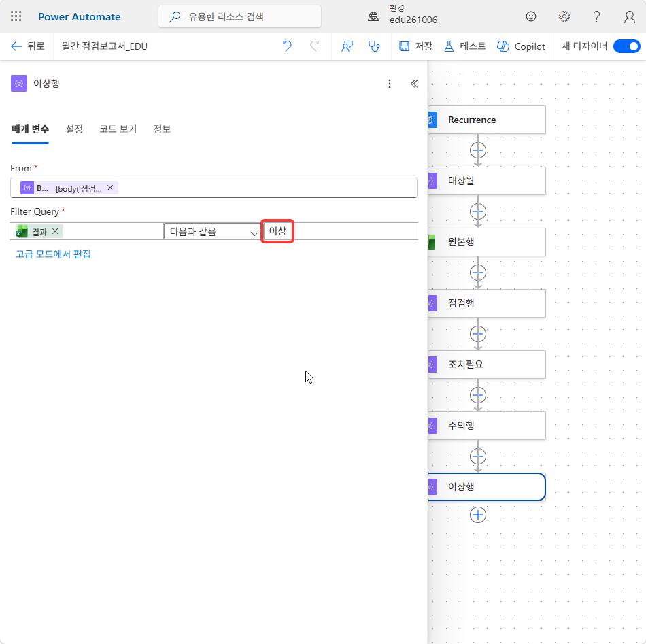Click the 이상행 action icon in panel header

coord(19,84)
